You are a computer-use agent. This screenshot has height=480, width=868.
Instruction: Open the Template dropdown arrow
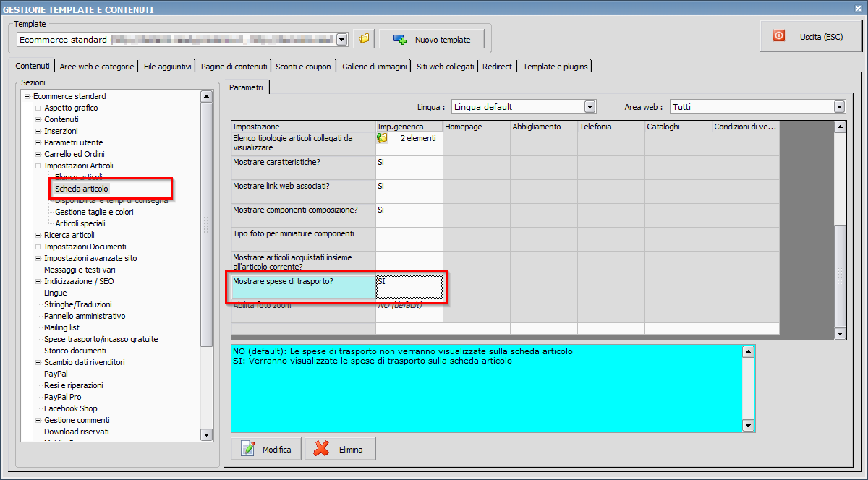coord(342,40)
